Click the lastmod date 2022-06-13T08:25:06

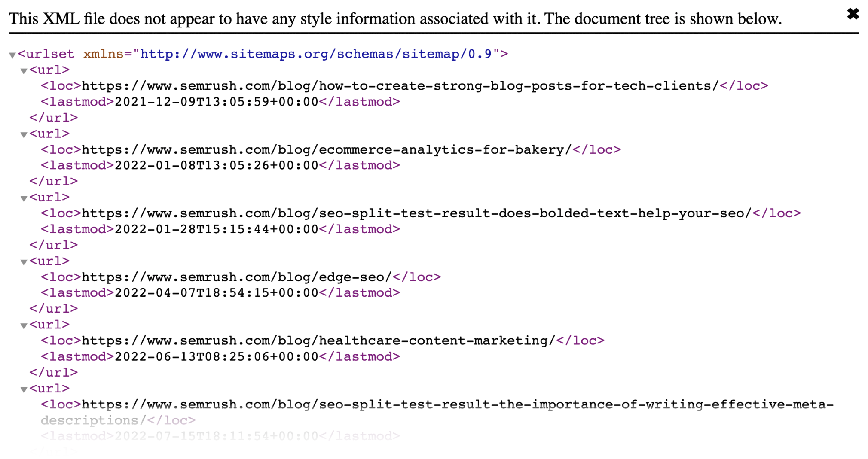[x=216, y=357]
